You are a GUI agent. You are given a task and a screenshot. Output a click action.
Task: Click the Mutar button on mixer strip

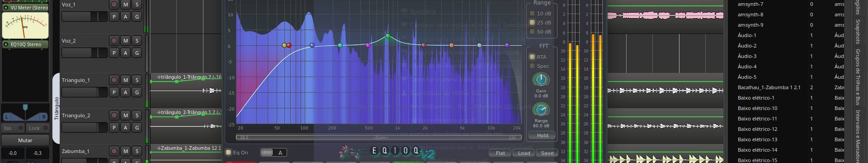(25, 140)
